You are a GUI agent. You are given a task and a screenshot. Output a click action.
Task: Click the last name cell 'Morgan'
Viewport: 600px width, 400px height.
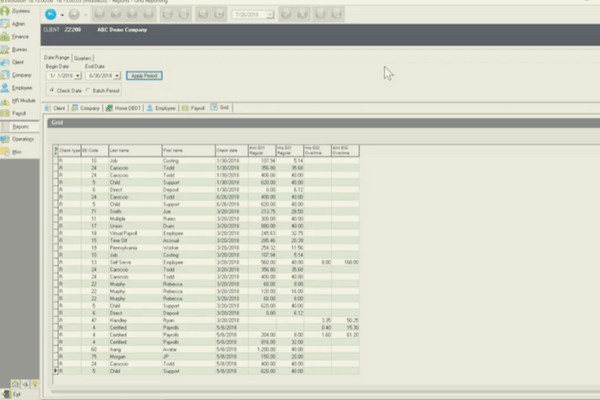(135, 356)
